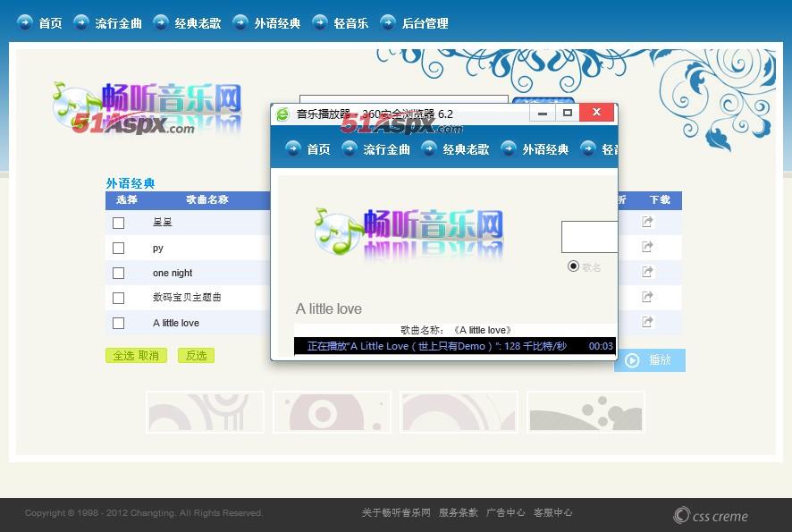Screen dimensions: 792x532
Task: Download icon in the 数码宝贝主题曲 row
Action: click(647, 297)
